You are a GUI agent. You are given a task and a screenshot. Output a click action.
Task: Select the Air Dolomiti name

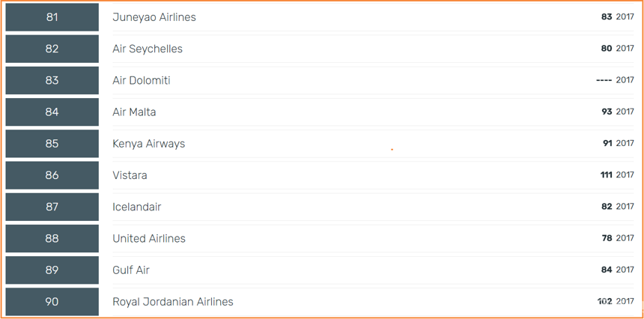coord(142,80)
